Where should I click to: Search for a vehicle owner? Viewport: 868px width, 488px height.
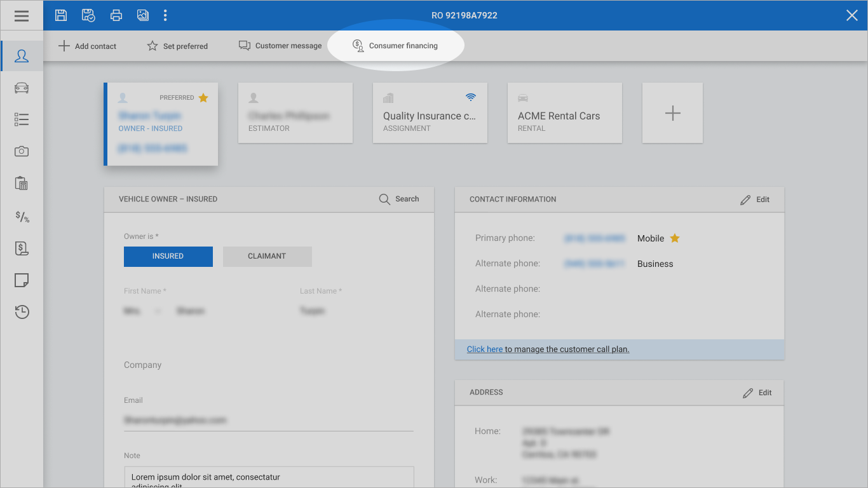[x=399, y=199]
